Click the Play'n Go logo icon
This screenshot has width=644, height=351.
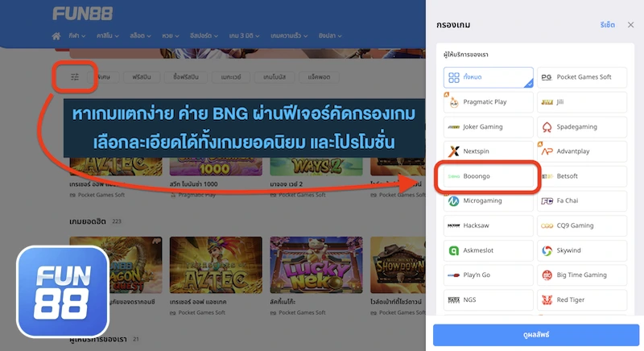[x=453, y=275]
